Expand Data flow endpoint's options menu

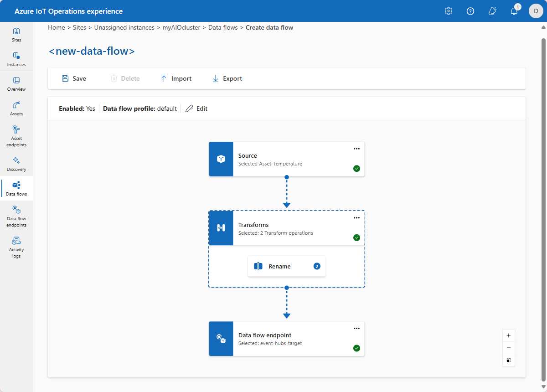pyautogui.click(x=356, y=328)
